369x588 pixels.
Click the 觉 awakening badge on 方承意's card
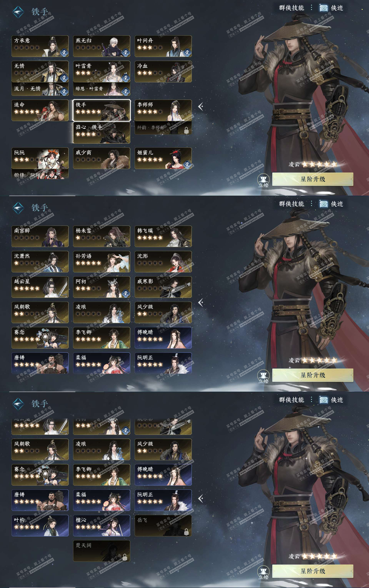[64, 52]
